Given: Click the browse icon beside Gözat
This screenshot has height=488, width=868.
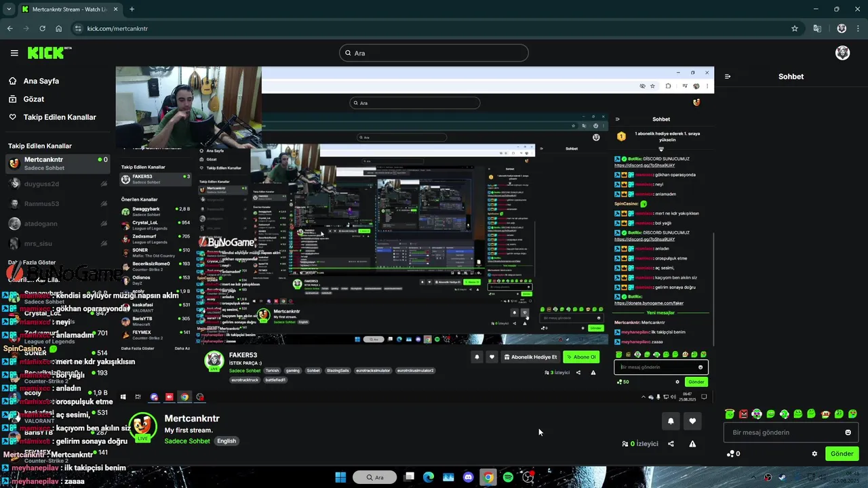Looking at the screenshot, I should (x=12, y=99).
